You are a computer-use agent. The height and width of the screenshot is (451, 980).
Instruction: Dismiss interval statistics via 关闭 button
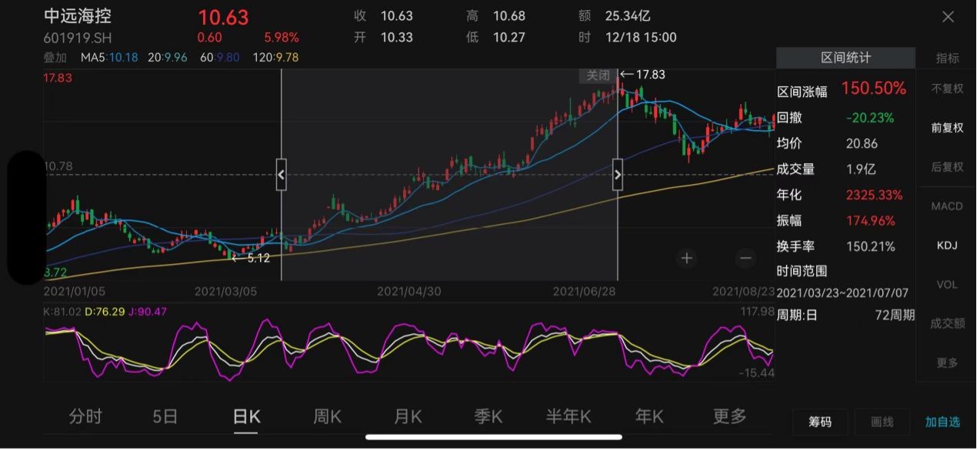(597, 75)
